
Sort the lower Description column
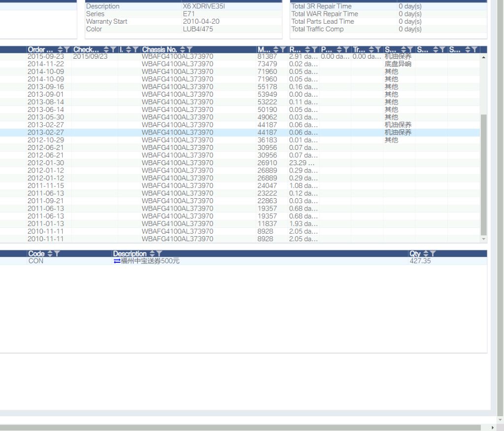tap(152, 253)
